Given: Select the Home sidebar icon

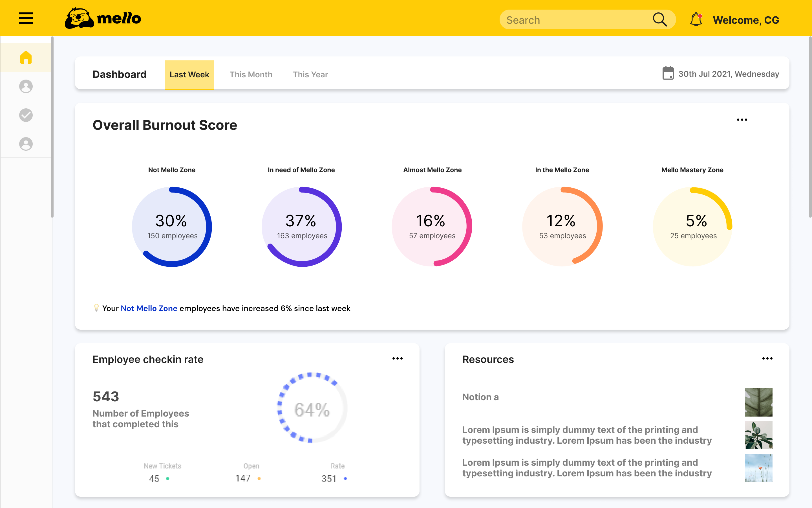Looking at the screenshot, I should tap(26, 58).
